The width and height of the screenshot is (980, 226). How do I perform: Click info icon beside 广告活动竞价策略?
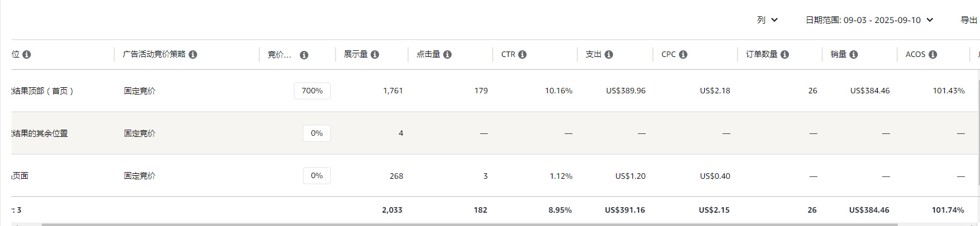click(x=193, y=55)
